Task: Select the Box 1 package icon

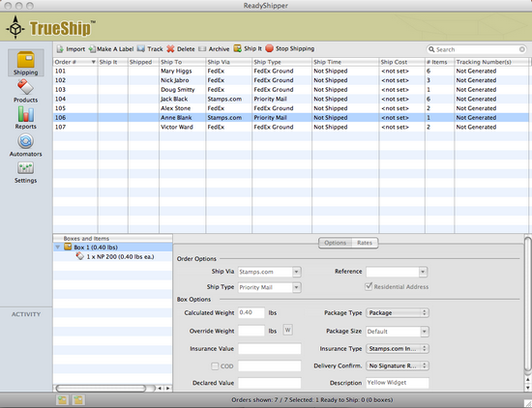Action: (68, 247)
